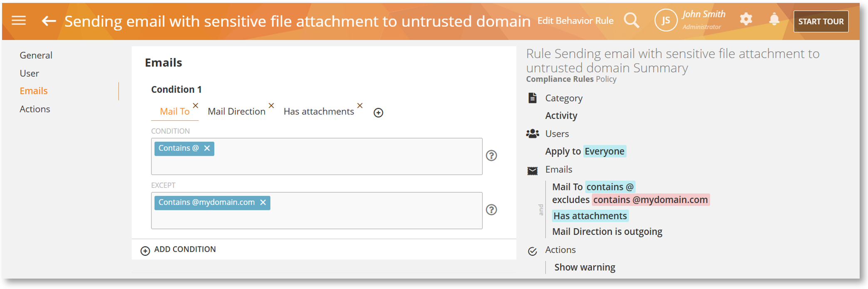Switch to the Has attachments tab
Screen dimensions: 868x289
point(319,112)
